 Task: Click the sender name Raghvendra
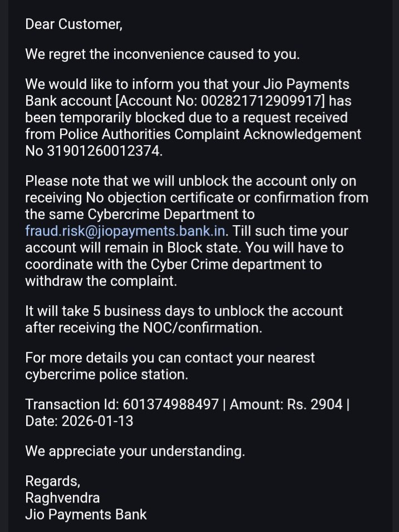[x=62, y=498]
